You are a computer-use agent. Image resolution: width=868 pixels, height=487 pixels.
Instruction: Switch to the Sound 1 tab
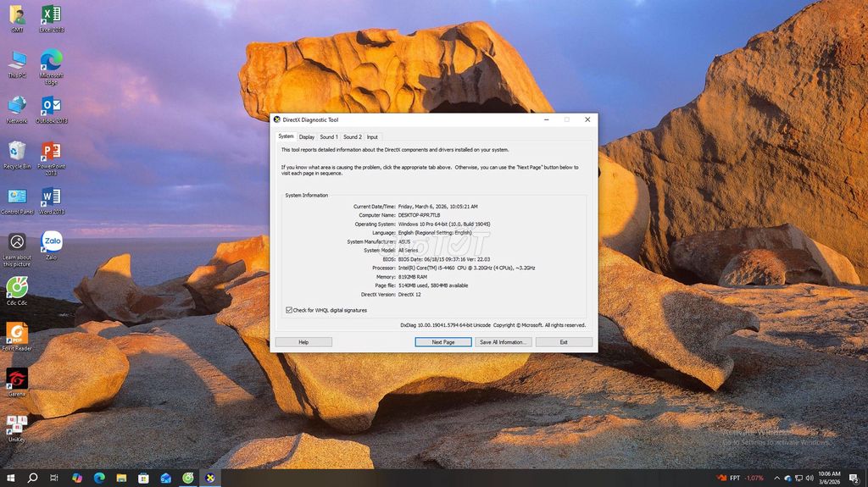328,136
